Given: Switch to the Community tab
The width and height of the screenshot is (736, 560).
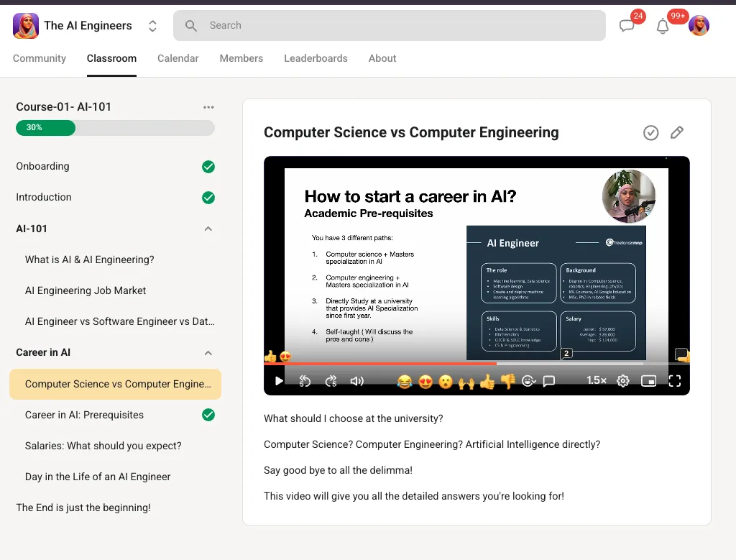Looking at the screenshot, I should click(40, 58).
